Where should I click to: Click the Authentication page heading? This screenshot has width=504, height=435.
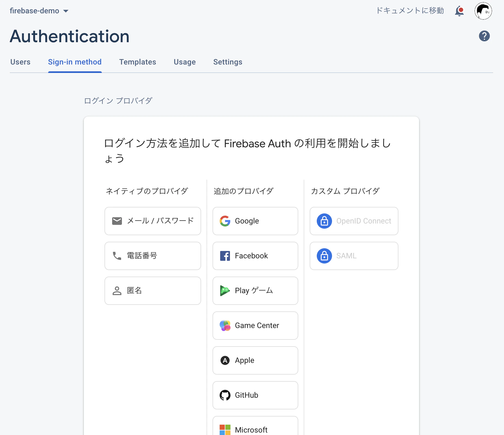pos(70,36)
